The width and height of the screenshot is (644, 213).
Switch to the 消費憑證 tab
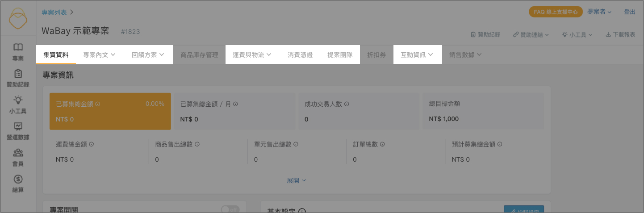tap(300, 55)
